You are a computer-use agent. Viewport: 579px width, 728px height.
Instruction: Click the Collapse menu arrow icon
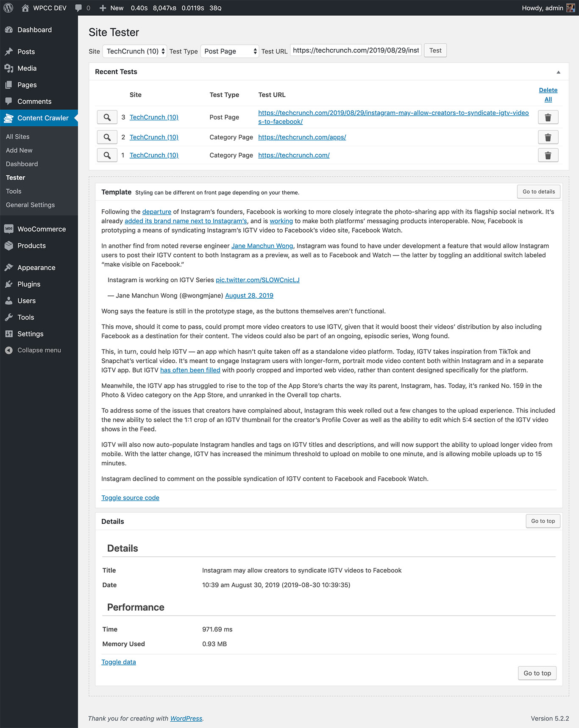click(x=9, y=350)
